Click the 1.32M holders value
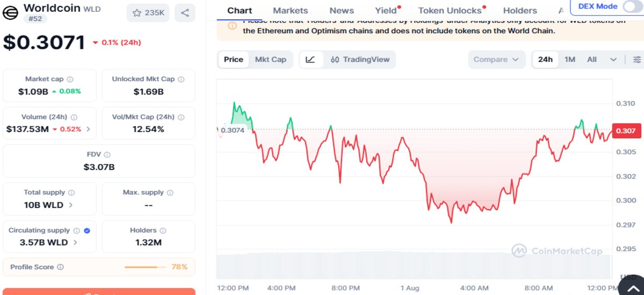The image size is (644, 295). click(149, 242)
